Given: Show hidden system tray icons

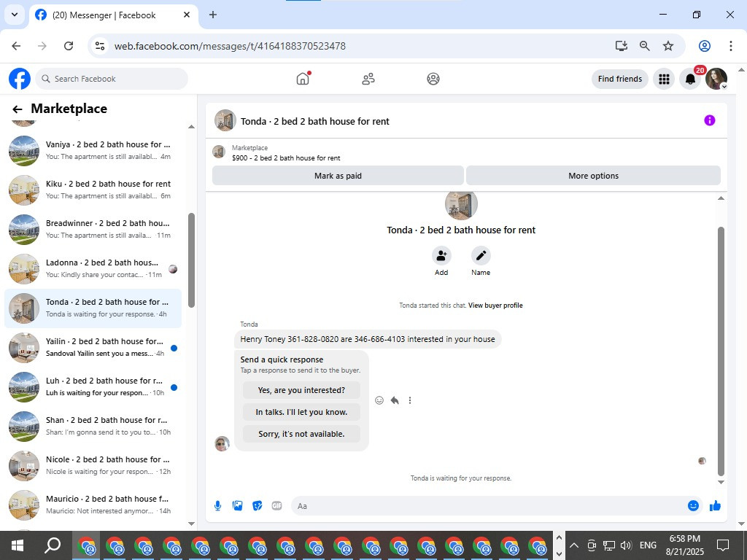Looking at the screenshot, I should coord(573,545).
